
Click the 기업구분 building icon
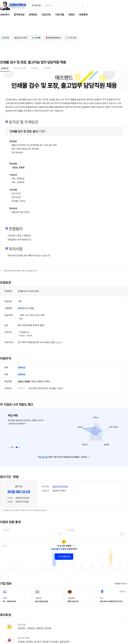[x=37, y=592]
